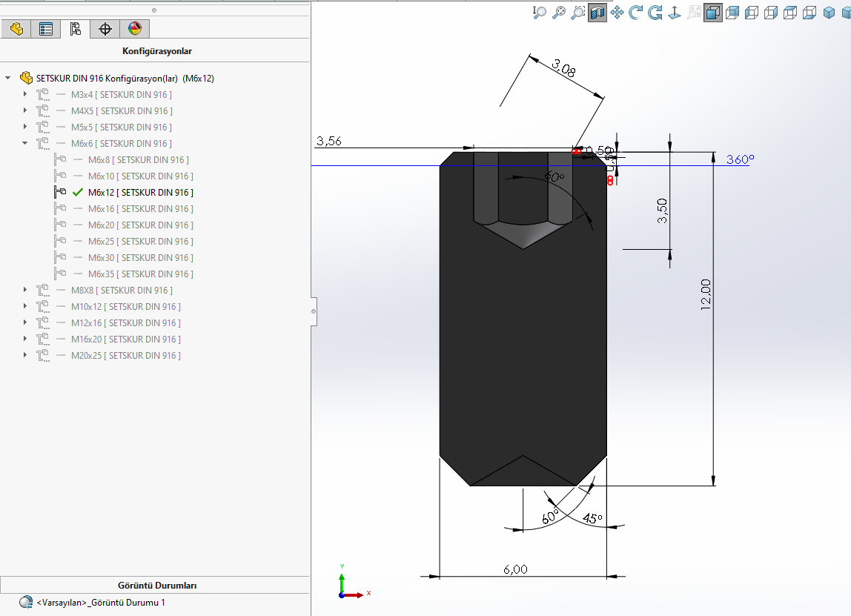Select the M10x12 configuration item

[125, 307]
